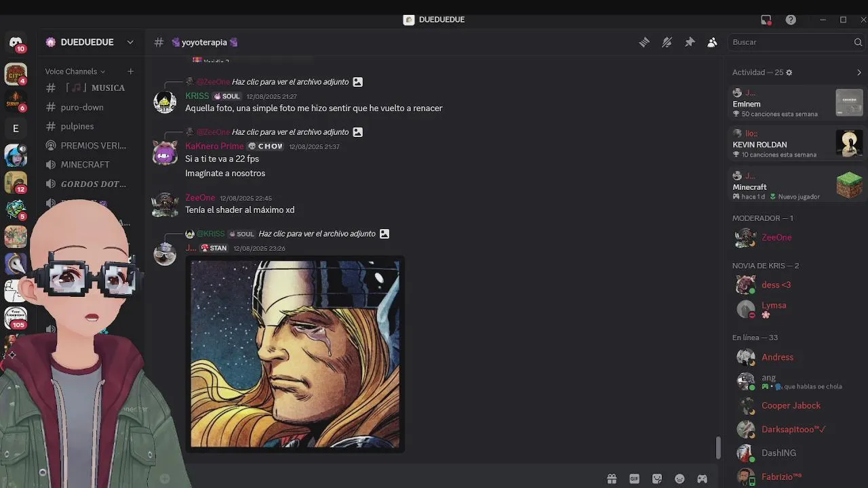Open the apps game controller icon

pos(702,479)
